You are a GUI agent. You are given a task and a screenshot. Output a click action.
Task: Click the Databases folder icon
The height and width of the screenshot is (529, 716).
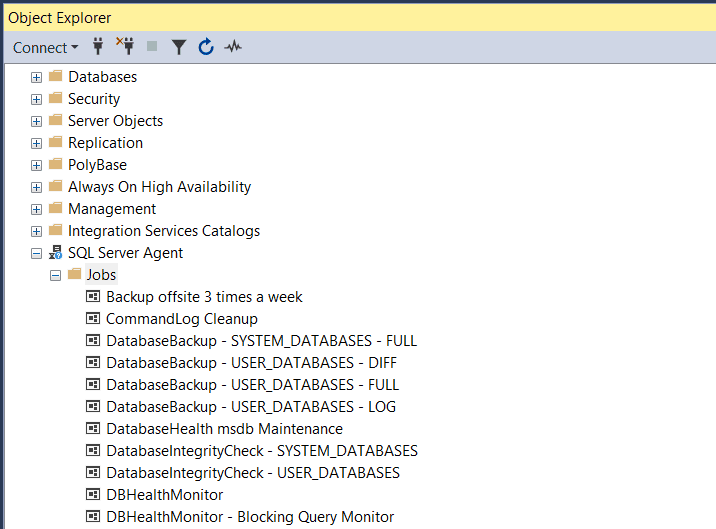click(x=55, y=75)
